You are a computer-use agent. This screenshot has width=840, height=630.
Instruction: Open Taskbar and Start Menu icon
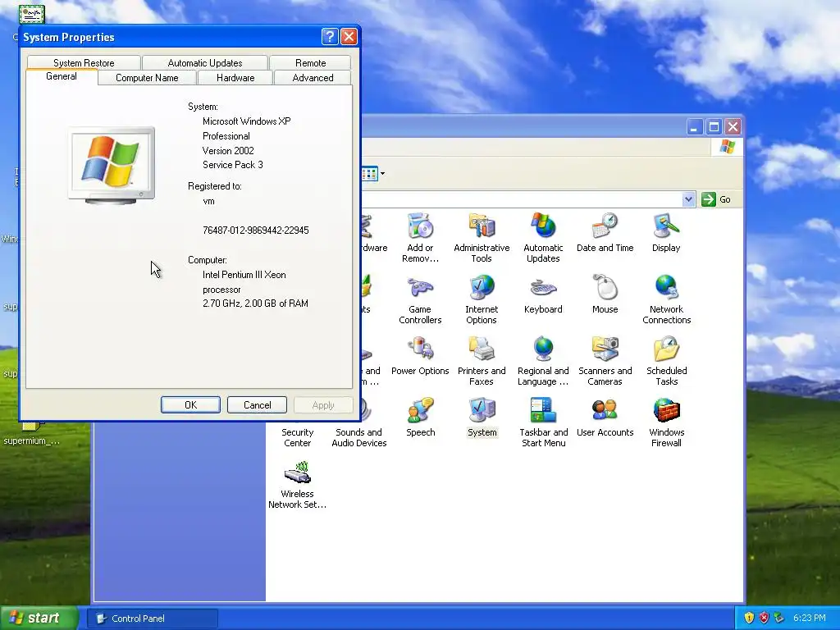coord(543,422)
